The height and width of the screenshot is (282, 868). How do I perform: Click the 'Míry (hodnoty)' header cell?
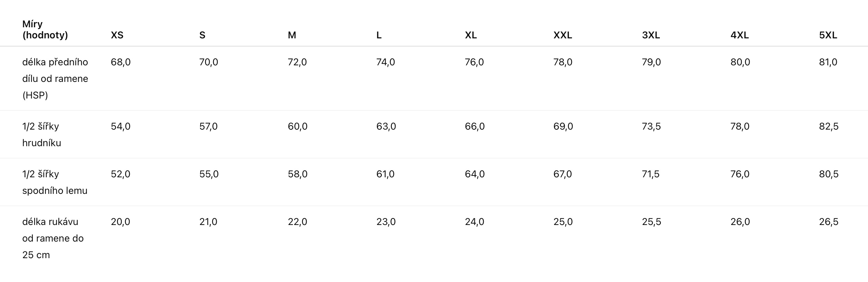pyautogui.click(x=45, y=30)
